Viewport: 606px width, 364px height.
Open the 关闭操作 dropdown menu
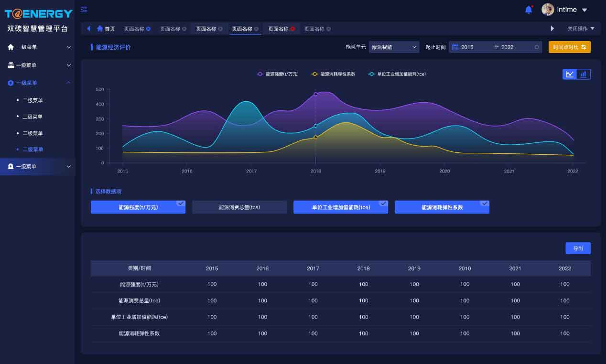coord(581,29)
